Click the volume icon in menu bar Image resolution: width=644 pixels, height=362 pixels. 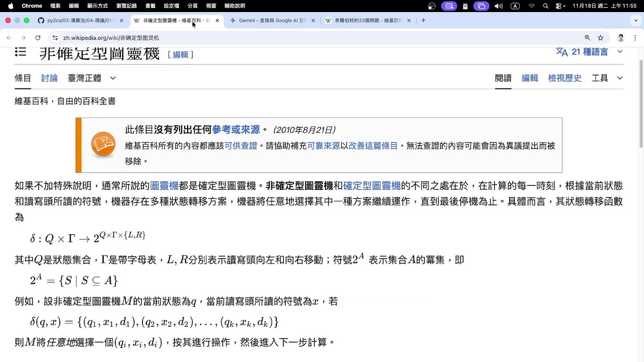click(x=499, y=6)
